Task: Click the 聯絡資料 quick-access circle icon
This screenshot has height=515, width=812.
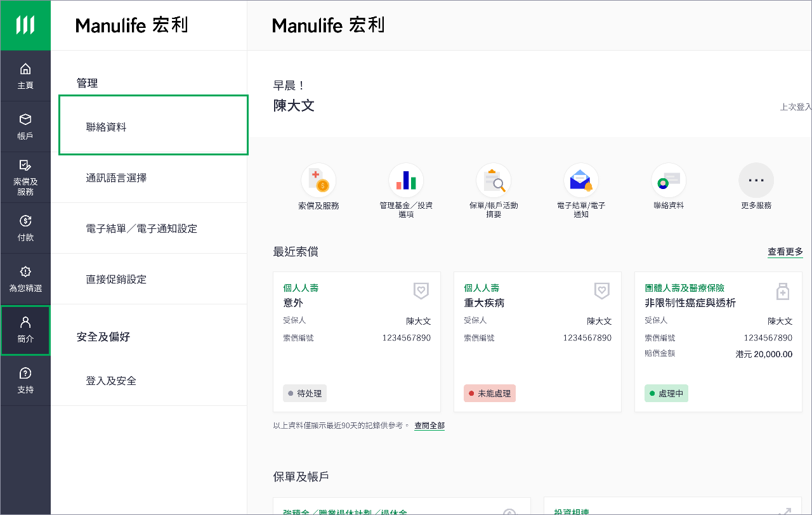Action: (669, 181)
